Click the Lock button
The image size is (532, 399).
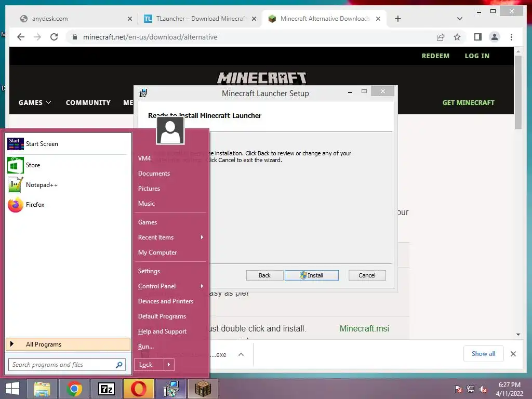click(x=149, y=365)
